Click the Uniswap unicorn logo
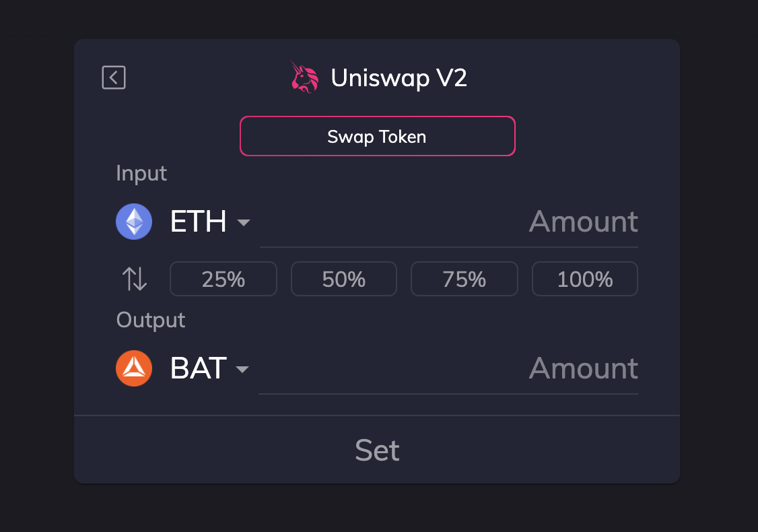The image size is (758, 532). (304, 77)
